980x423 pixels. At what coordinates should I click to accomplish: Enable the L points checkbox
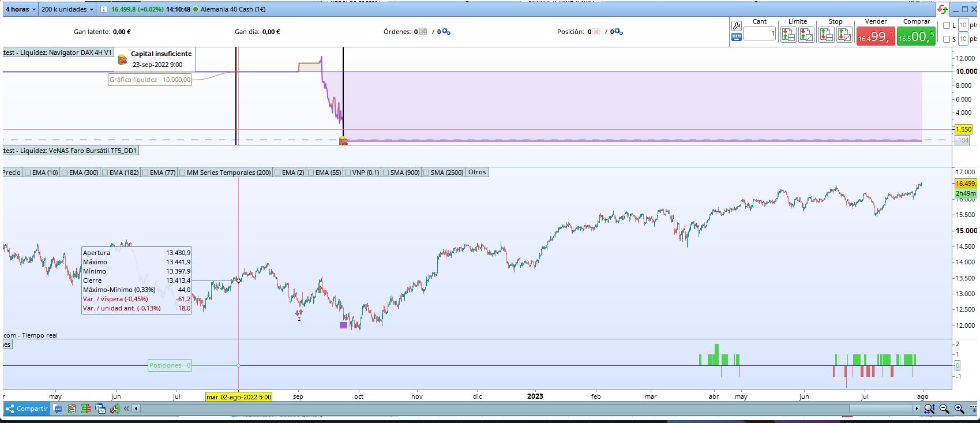click(946, 25)
